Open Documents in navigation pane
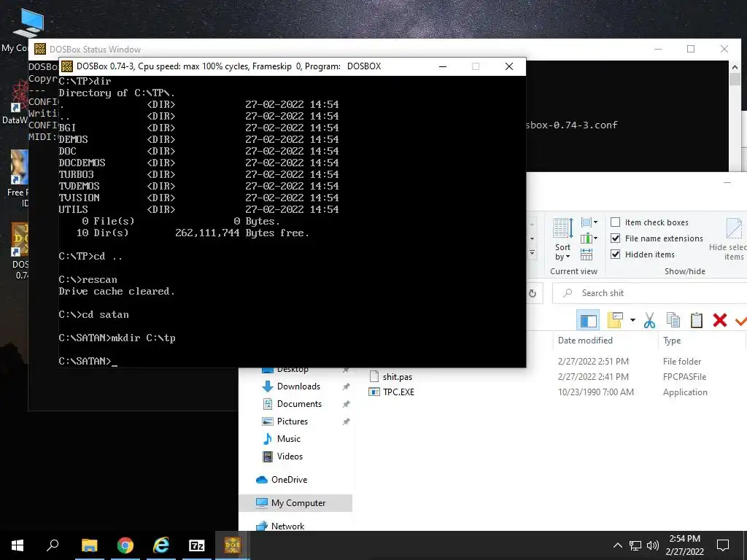This screenshot has width=747, height=560. (299, 404)
